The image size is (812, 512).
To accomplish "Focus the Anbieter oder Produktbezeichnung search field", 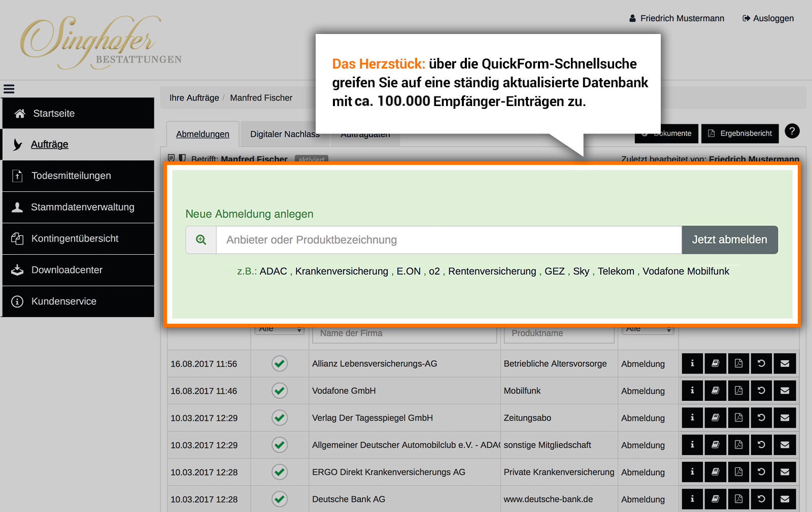I will tap(449, 240).
